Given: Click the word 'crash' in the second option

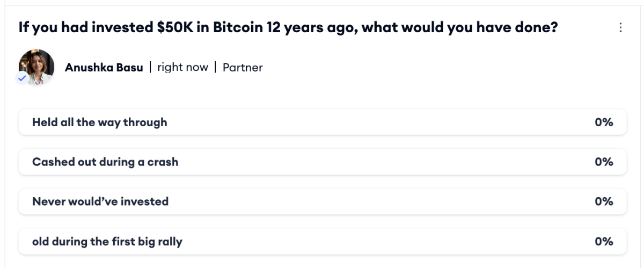Looking at the screenshot, I should 162,162.
